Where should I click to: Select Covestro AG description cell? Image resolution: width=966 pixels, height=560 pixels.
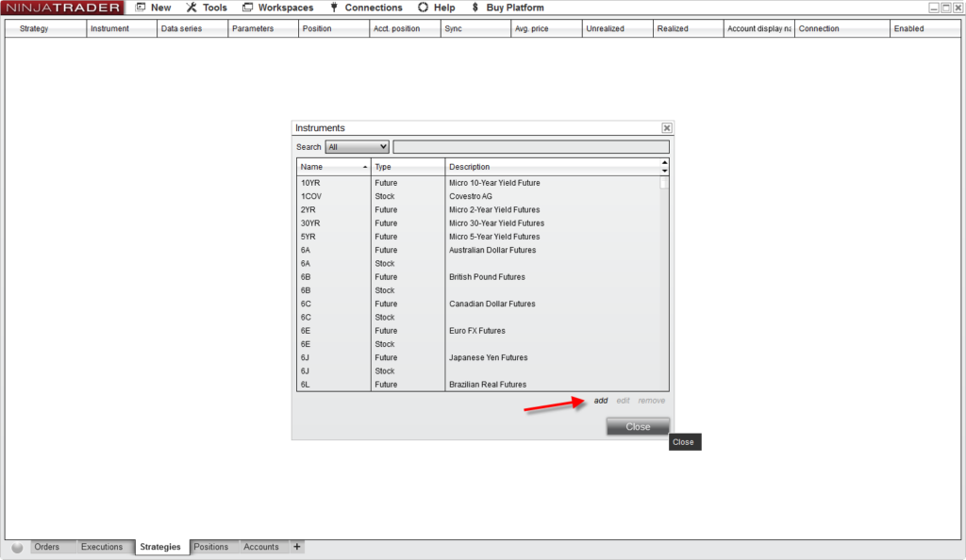[470, 196]
